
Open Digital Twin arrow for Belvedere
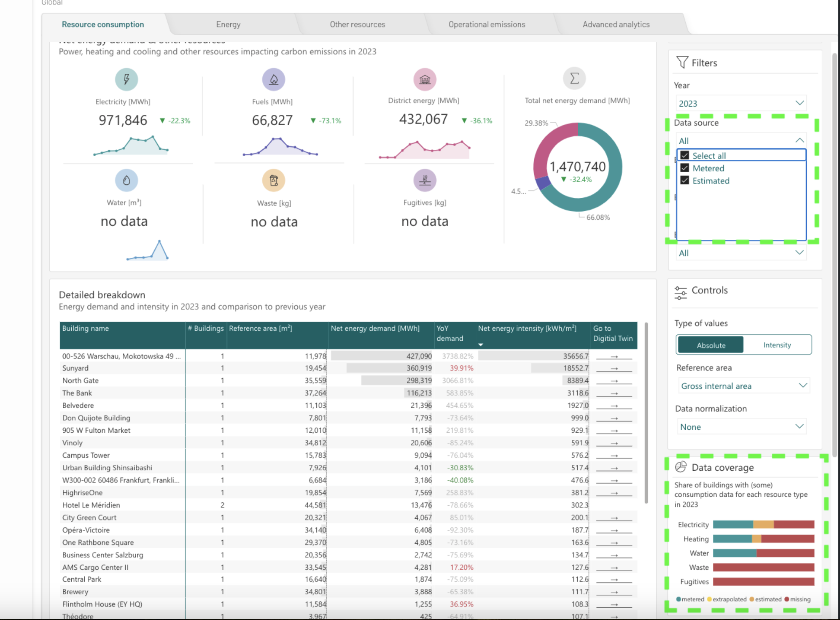614,406
